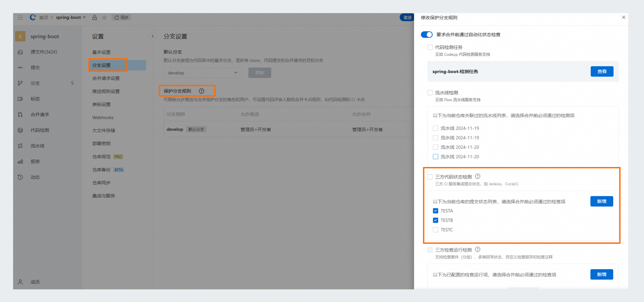Click 管理员+开发者 under 允许推送
The image size is (644, 302).
[255, 129]
